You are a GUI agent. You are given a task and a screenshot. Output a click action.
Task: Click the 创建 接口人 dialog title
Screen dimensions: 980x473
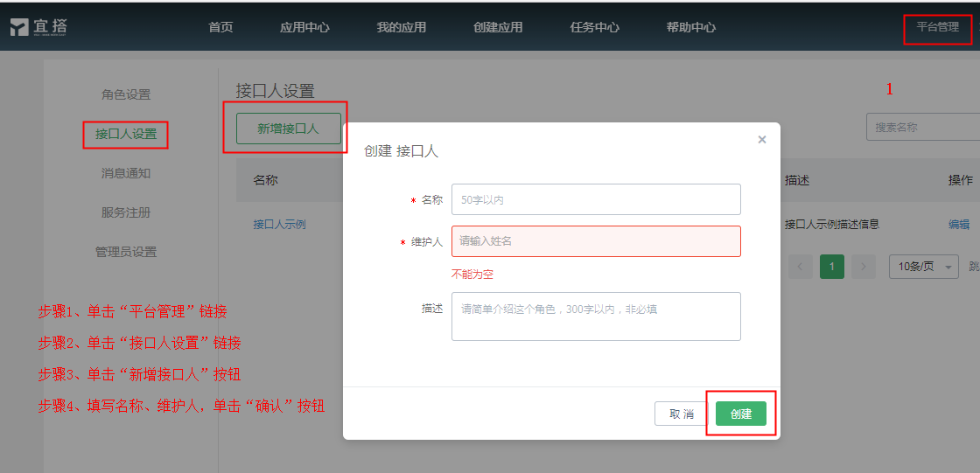click(402, 152)
